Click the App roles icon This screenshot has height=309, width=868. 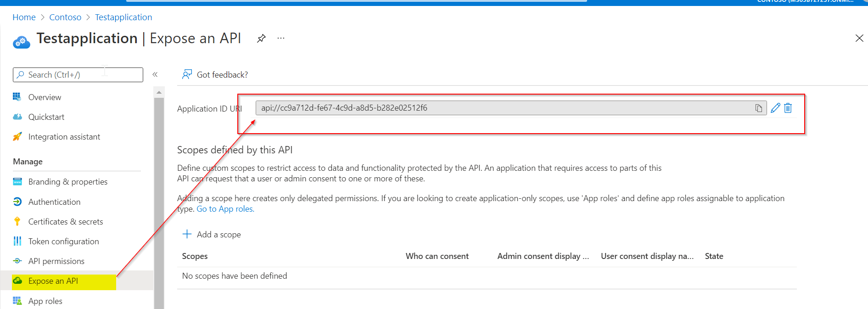(x=17, y=301)
